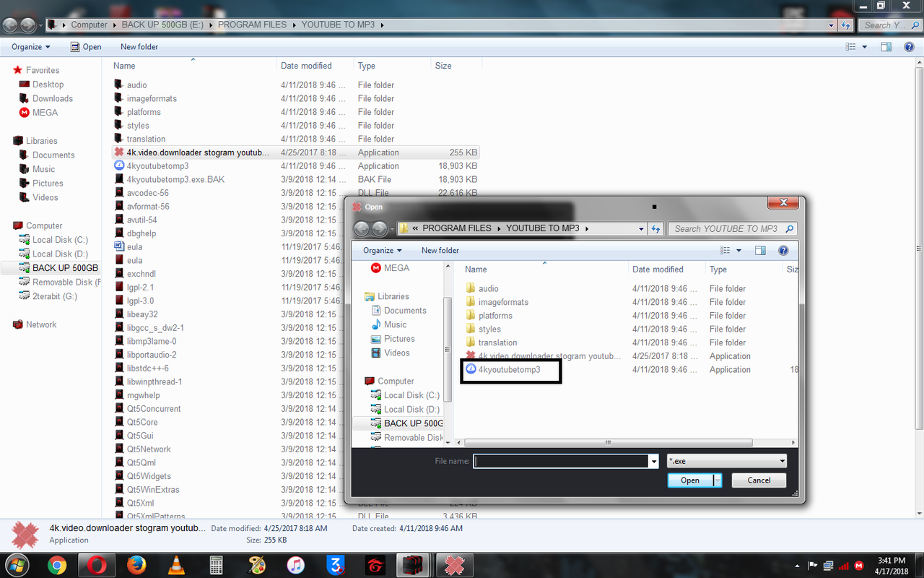Open Opera browser from taskbar

pyautogui.click(x=97, y=565)
